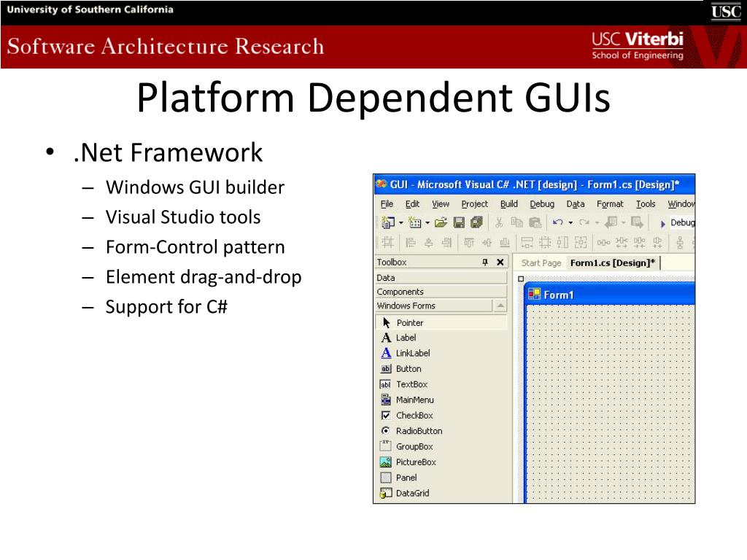This screenshot has height=560, width=747.
Task: Click the Align Bottoms layout icon
Action: pos(505,243)
